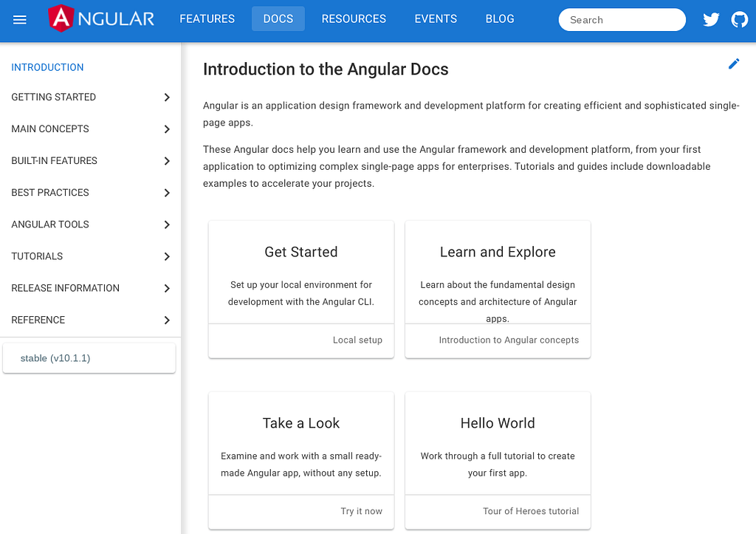Click the text 'Examine and work with a small ready-'
756x534 pixels.
301,456
